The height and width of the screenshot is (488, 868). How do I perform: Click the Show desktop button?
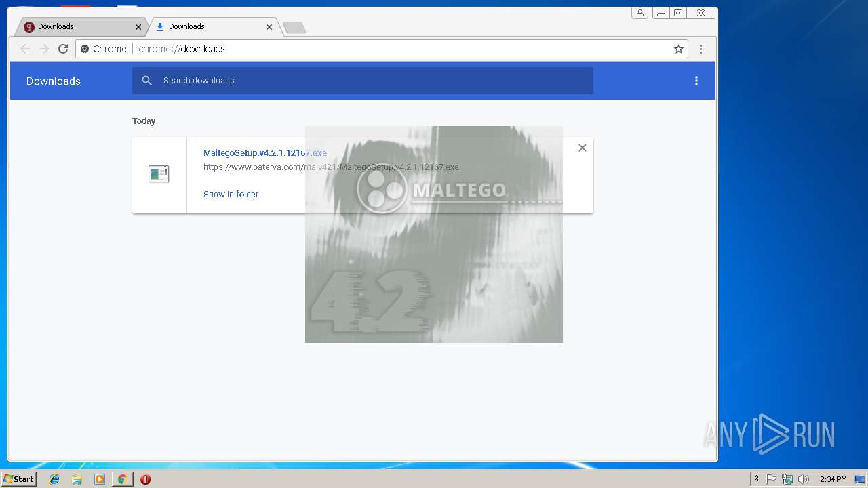[860, 479]
